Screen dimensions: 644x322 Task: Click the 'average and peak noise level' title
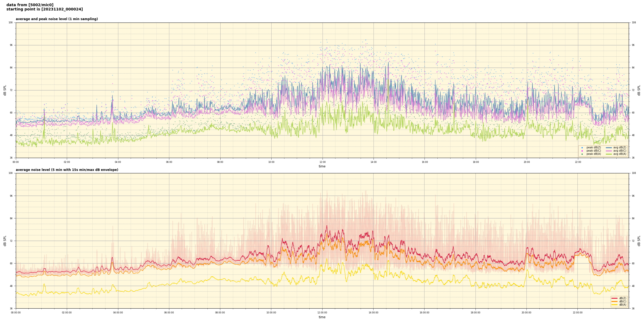(57, 19)
